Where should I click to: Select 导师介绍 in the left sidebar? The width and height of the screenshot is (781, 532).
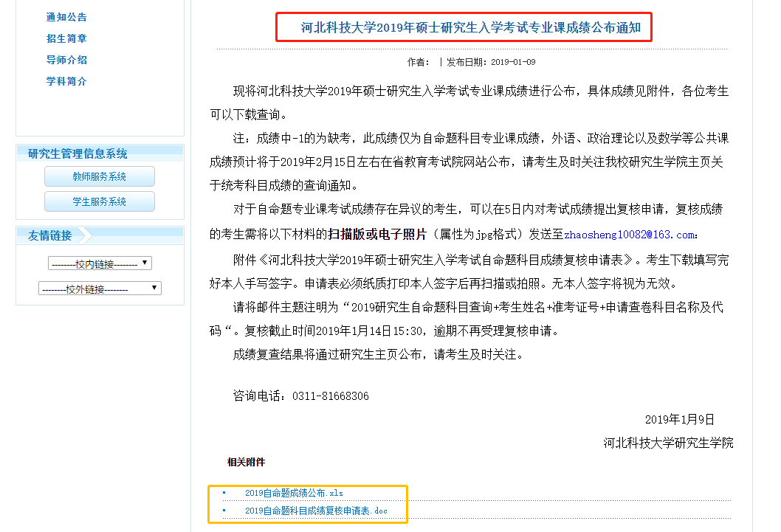click(66, 60)
